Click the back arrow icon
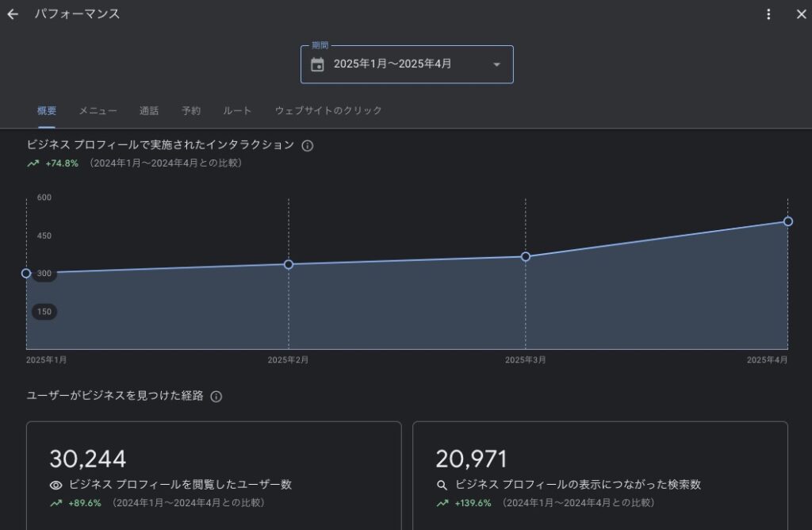The image size is (812, 530). click(13, 14)
